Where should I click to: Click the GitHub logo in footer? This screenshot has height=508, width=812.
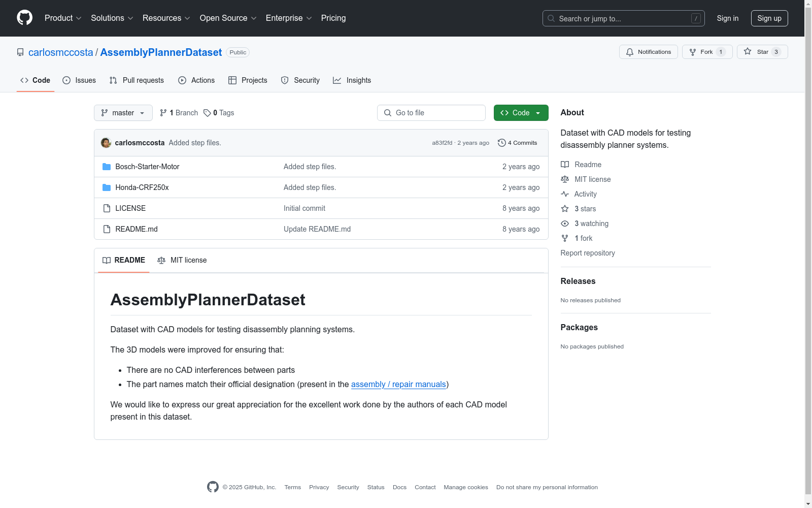213,487
